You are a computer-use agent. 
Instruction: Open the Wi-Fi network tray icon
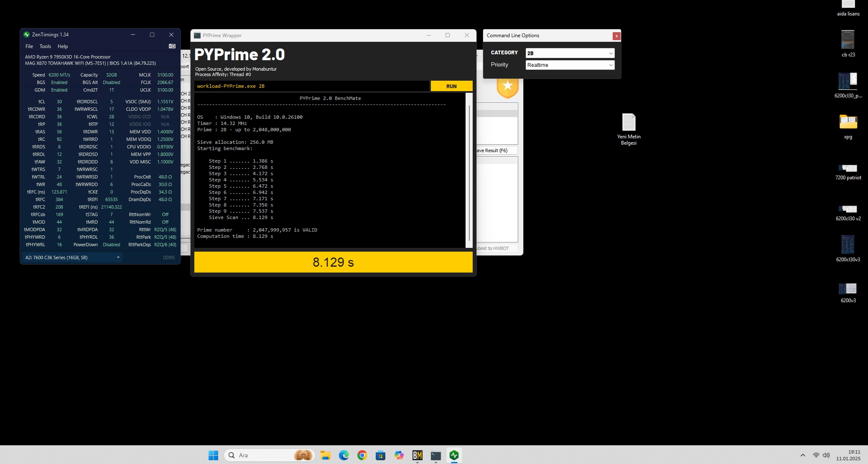(816, 455)
